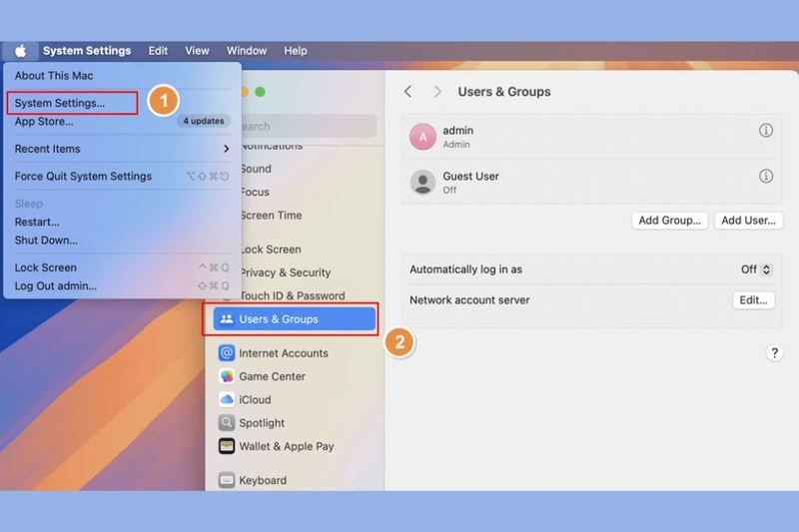Open the View menu
Image resolution: width=799 pixels, height=532 pixels.
point(197,51)
